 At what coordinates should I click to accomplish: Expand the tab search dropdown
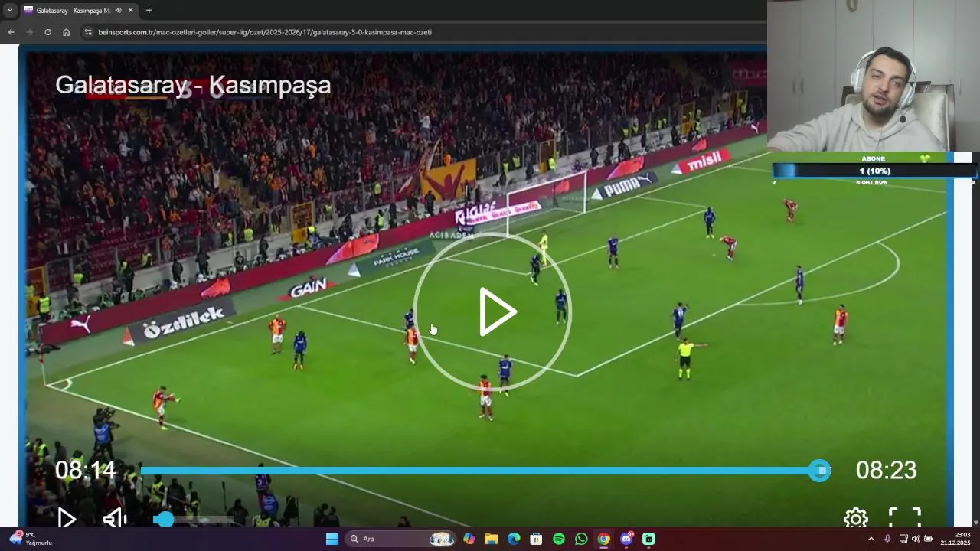10,11
